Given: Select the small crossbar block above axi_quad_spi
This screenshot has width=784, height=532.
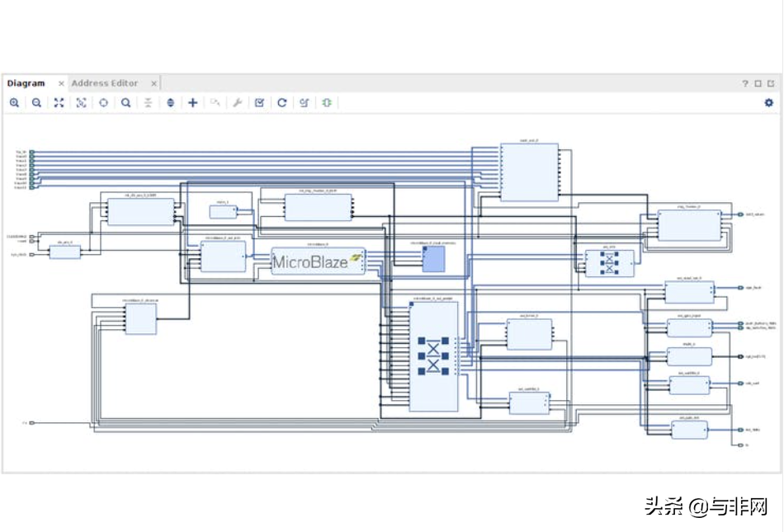Looking at the screenshot, I should [610, 263].
